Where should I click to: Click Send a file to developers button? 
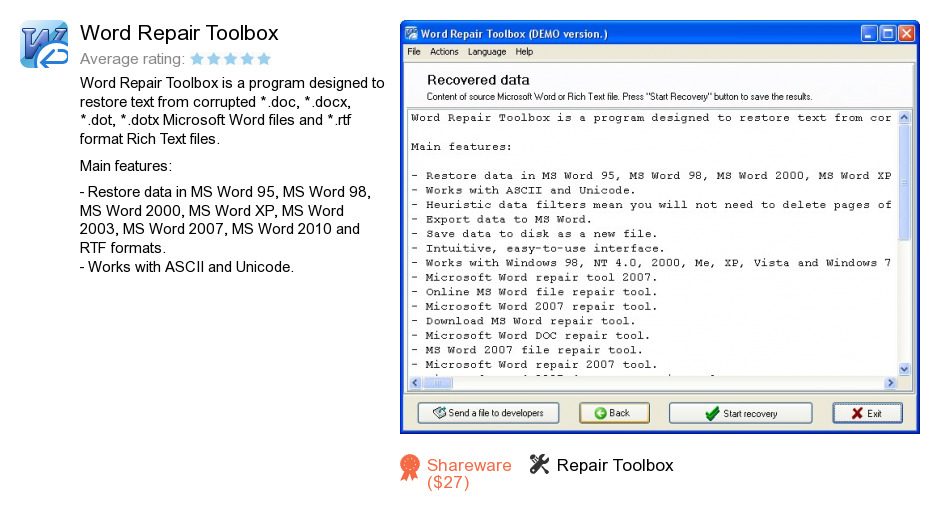[488, 413]
